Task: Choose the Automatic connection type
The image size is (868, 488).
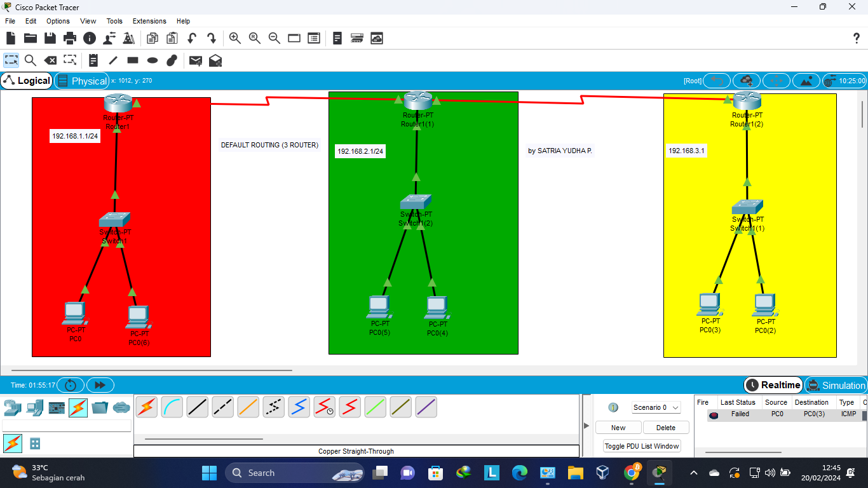Action: tap(147, 407)
